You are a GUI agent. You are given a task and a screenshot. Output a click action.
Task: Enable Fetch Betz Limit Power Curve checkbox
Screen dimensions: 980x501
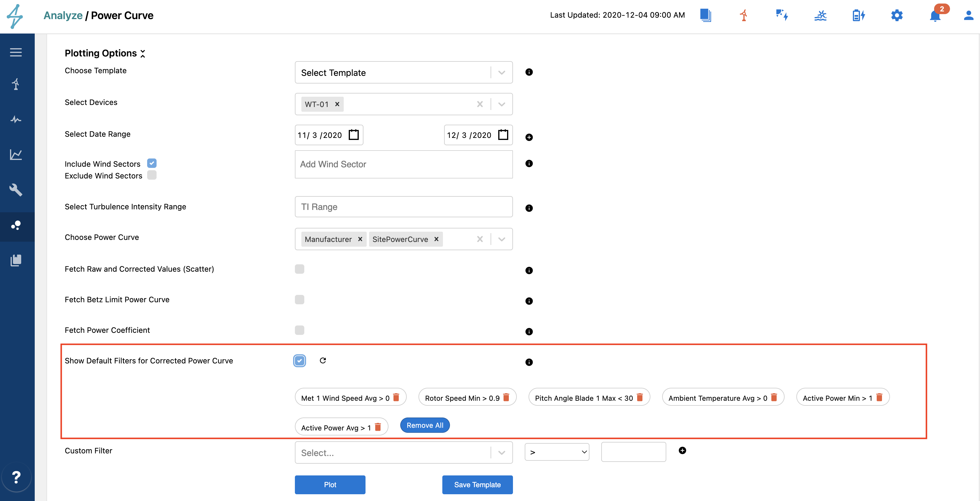299,300
